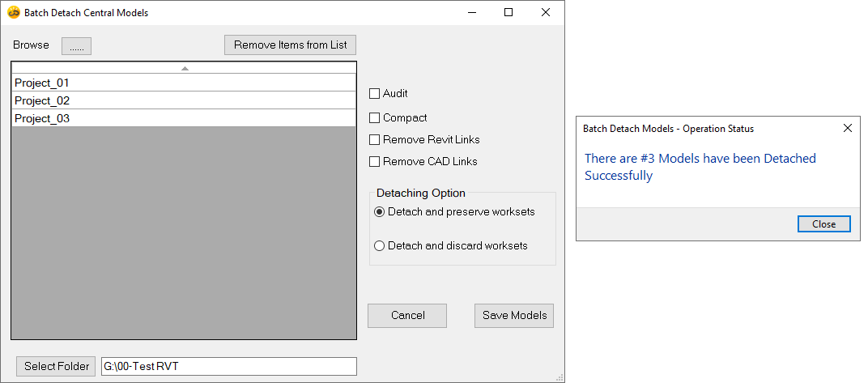Open the Select Folder dialog
The height and width of the screenshot is (383, 868).
(57, 367)
